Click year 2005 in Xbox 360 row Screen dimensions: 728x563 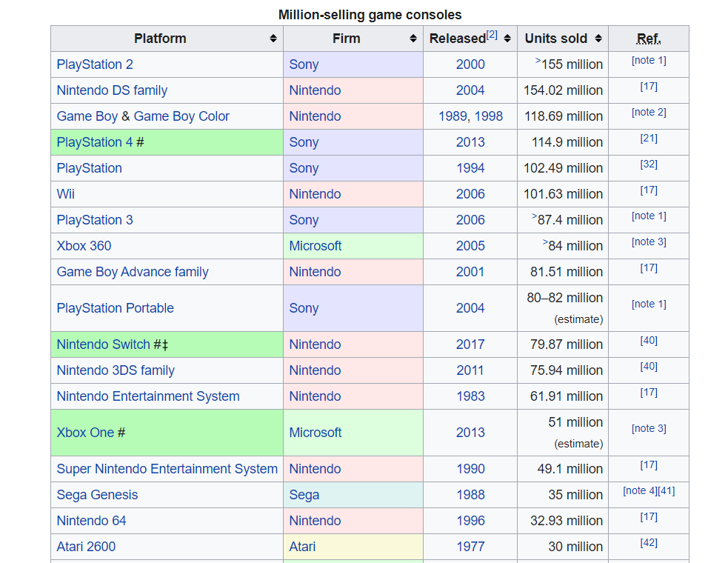point(470,246)
